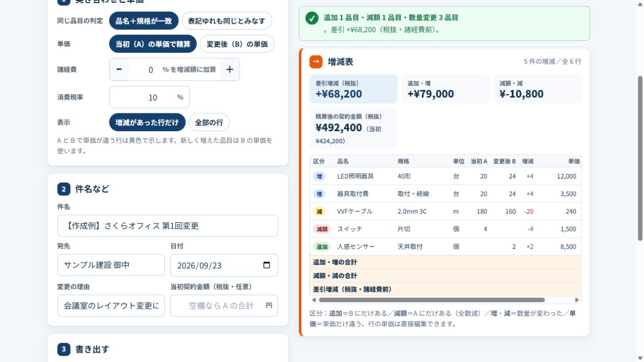Viewport: 644px width, 362px height.
Task: Switch display to 全部の行
Action: (209, 122)
